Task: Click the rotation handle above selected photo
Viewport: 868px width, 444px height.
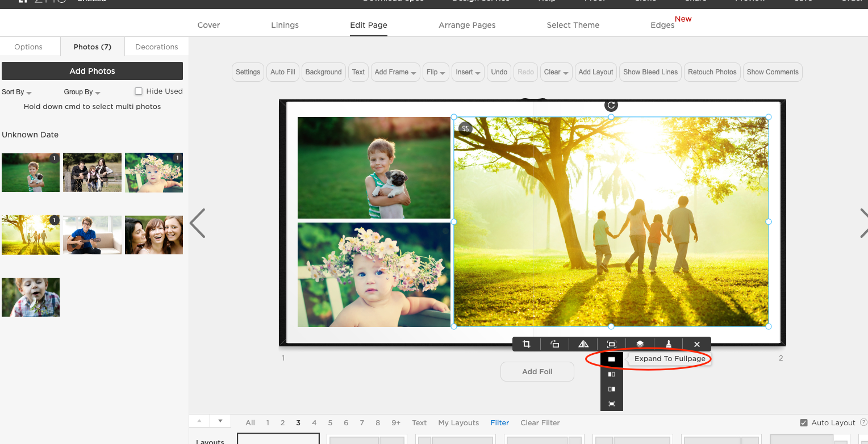Action: click(611, 105)
